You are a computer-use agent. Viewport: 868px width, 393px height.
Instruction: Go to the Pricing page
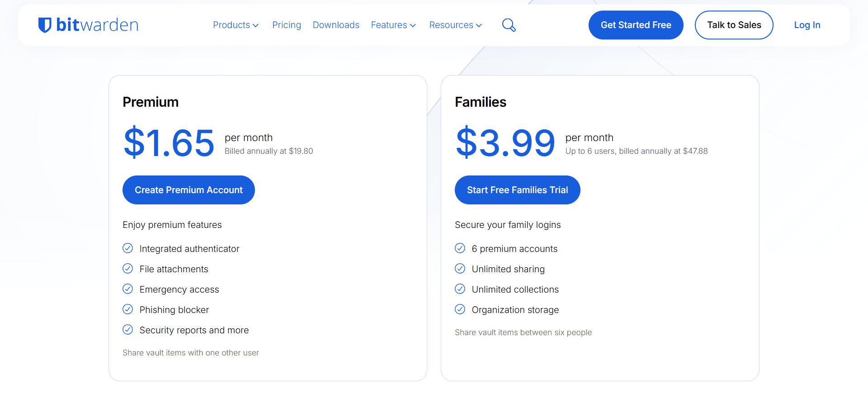(287, 25)
